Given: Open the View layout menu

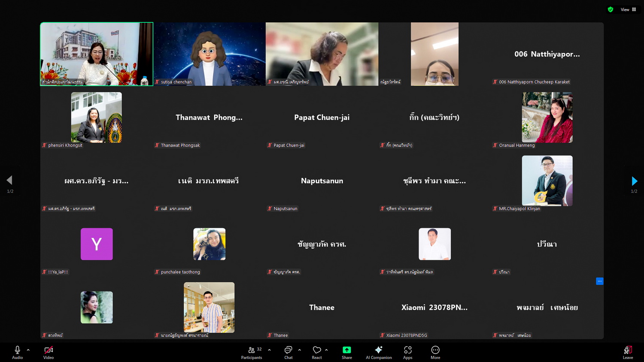Looking at the screenshot, I should click(x=628, y=9).
